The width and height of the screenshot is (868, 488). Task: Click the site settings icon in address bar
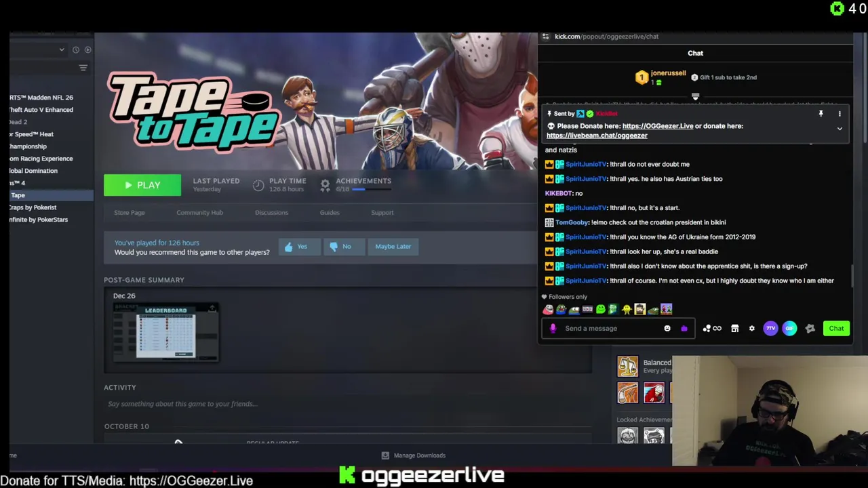(x=546, y=37)
